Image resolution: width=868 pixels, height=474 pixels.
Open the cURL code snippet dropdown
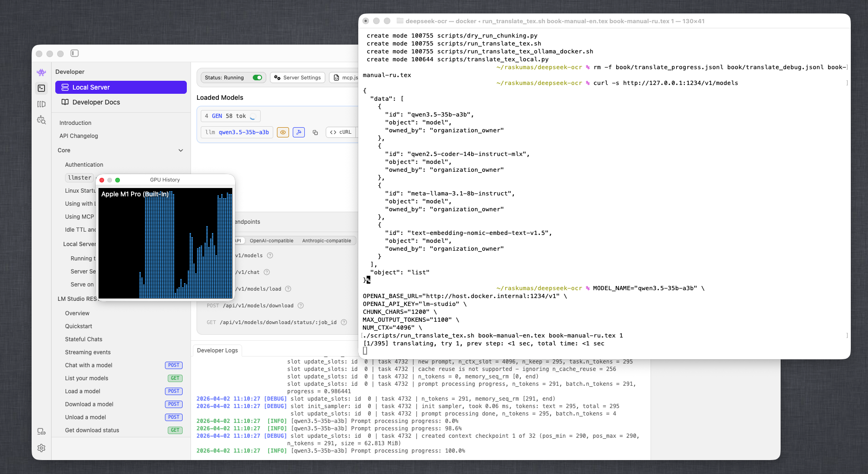point(341,132)
